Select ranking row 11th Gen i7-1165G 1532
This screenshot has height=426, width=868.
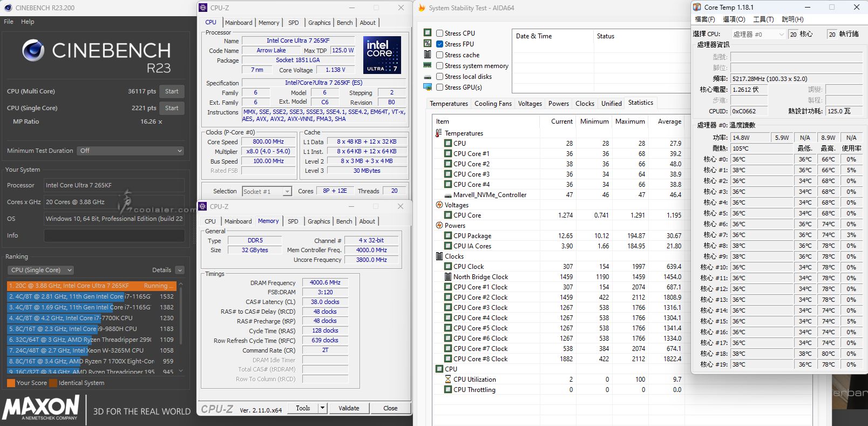(91, 296)
